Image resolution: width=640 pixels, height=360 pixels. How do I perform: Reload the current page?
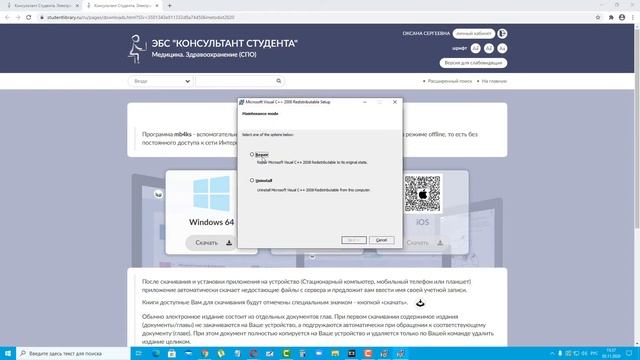29,18
